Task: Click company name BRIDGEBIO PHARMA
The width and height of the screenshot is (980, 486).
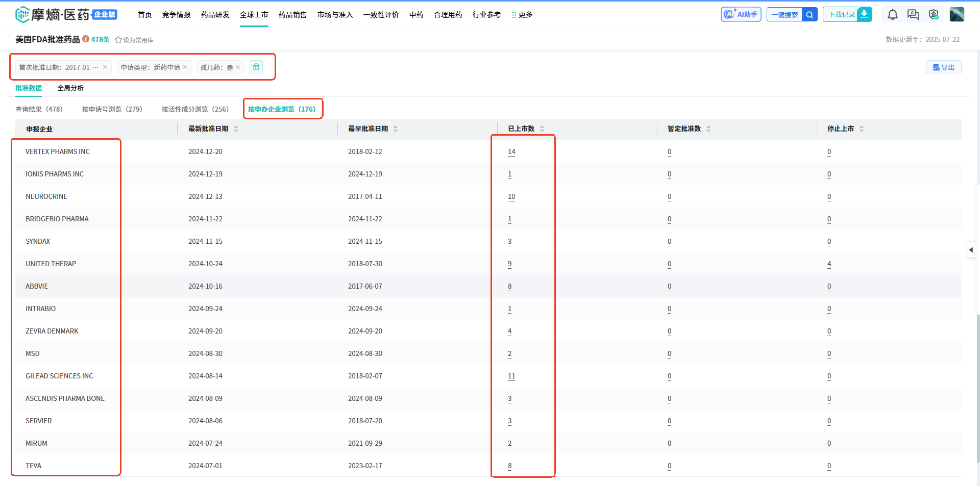Action: 57,219
